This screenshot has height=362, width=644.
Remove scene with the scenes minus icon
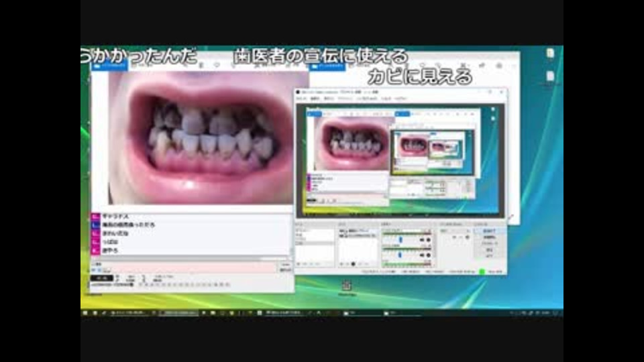(x=305, y=264)
